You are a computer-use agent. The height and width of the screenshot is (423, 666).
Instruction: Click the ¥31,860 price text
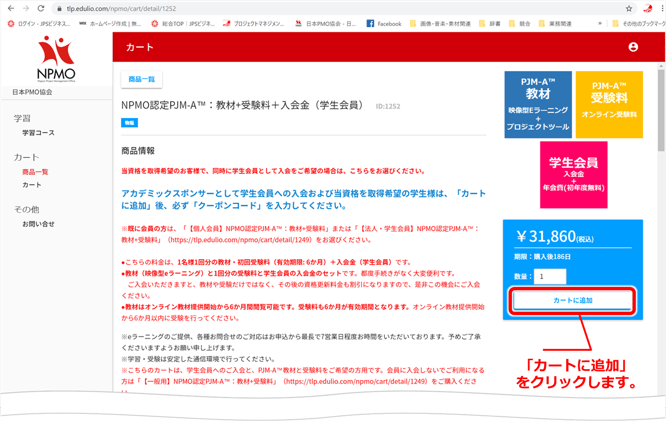point(554,236)
